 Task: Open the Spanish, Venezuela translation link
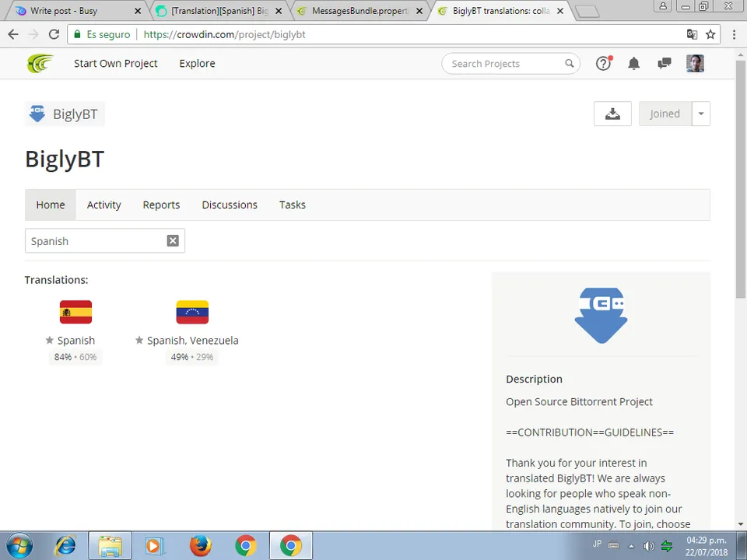tap(193, 340)
